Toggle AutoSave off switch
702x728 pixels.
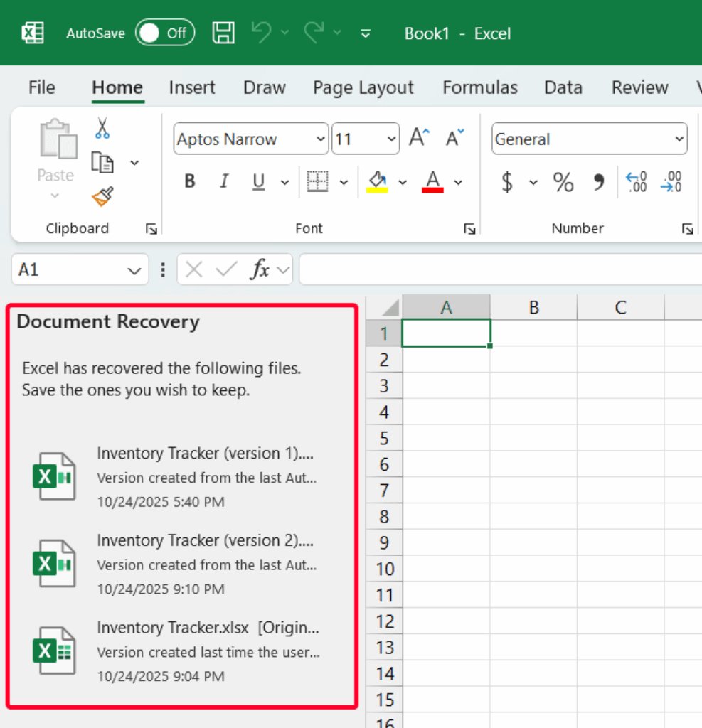[x=164, y=32]
